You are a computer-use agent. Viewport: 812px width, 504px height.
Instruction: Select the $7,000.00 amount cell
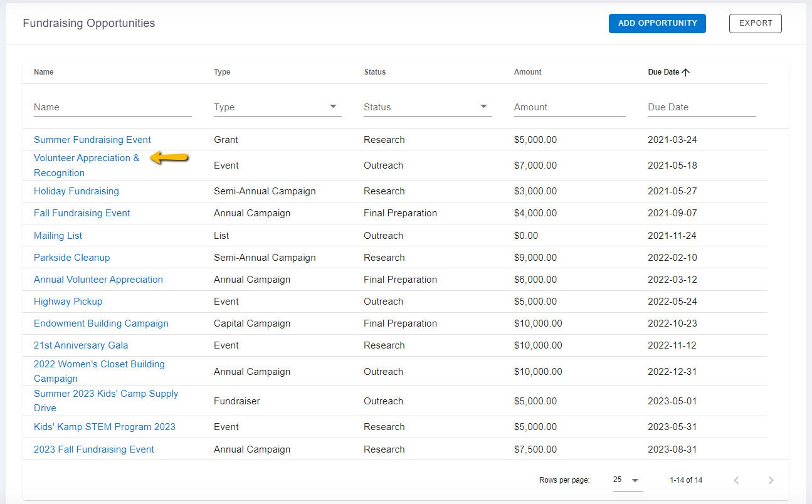click(535, 165)
